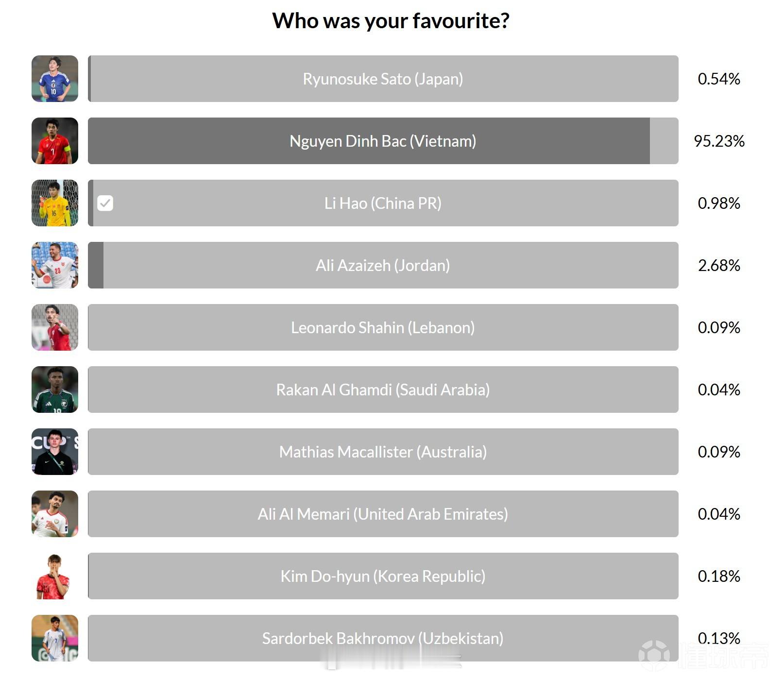Screen dimensions: 784x678
Task: Click Nguyen Dinh Bac's player thumbnail
Action: tap(55, 141)
